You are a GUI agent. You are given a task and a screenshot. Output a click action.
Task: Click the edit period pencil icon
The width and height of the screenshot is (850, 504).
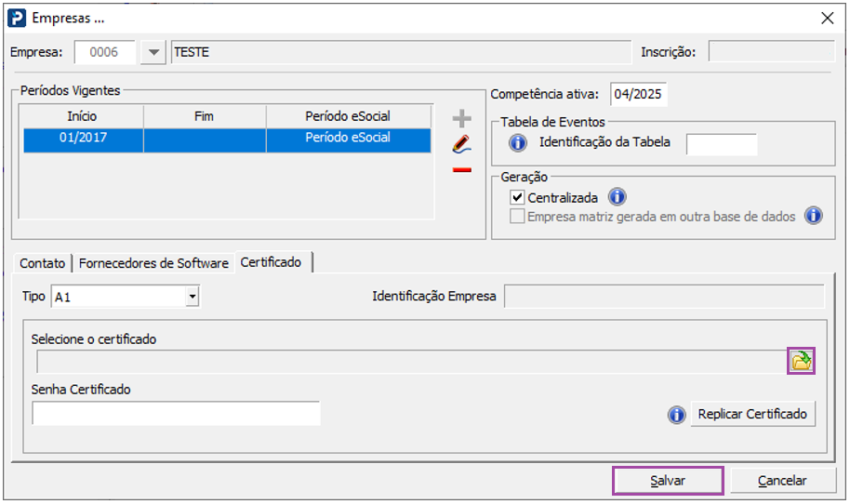[x=461, y=144]
